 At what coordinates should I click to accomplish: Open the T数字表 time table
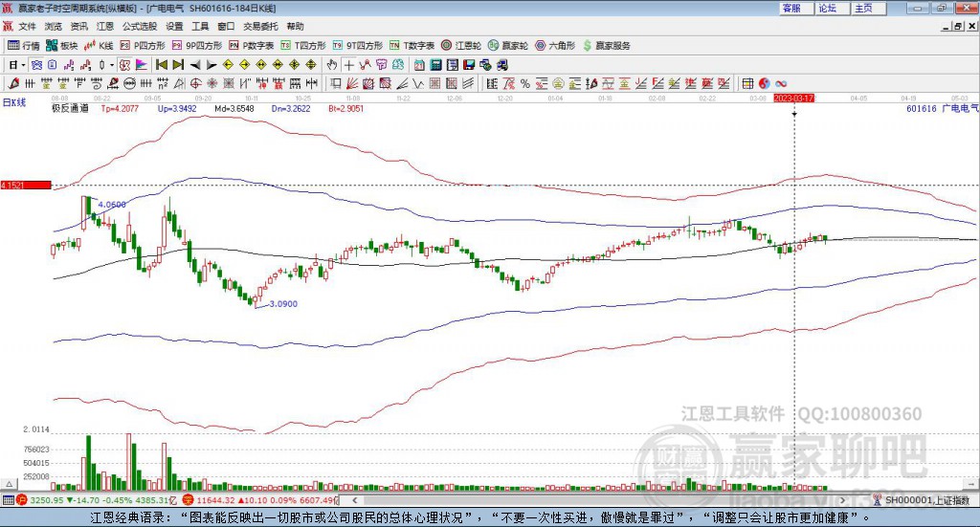tap(412, 46)
